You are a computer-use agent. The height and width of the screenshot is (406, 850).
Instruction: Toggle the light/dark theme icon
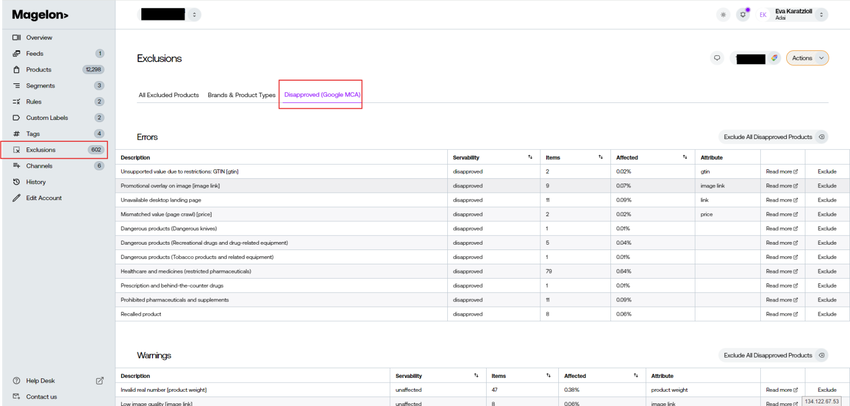(723, 15)
